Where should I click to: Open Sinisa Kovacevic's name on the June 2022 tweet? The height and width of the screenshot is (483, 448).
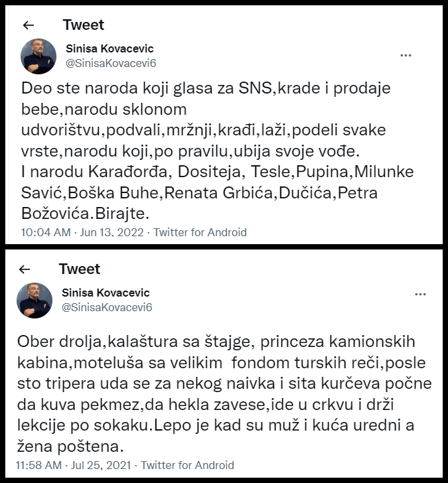coord(110,49)
